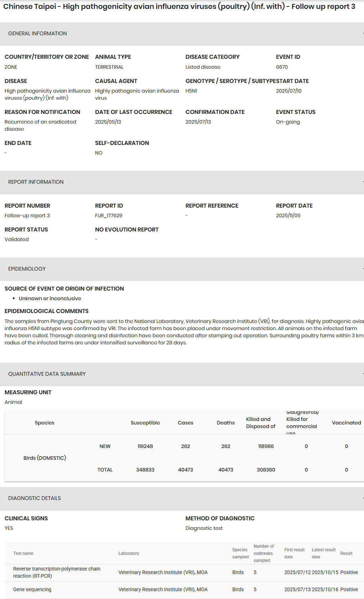The height and width of the screenshot is (599, 364).
Task: Click the event ID value 6670
Action: (x=282, y=67)
